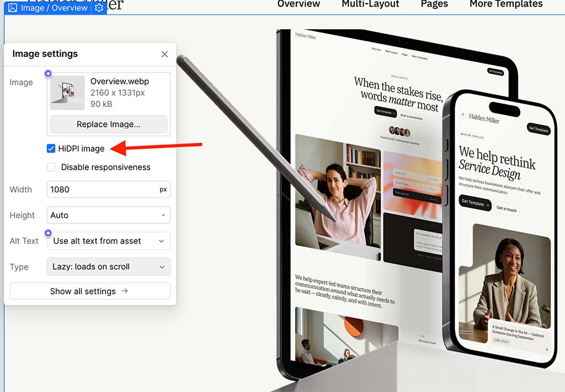The image size is (565, 392).
Task: Open the Alt Text dropdown
Action: 109,241
